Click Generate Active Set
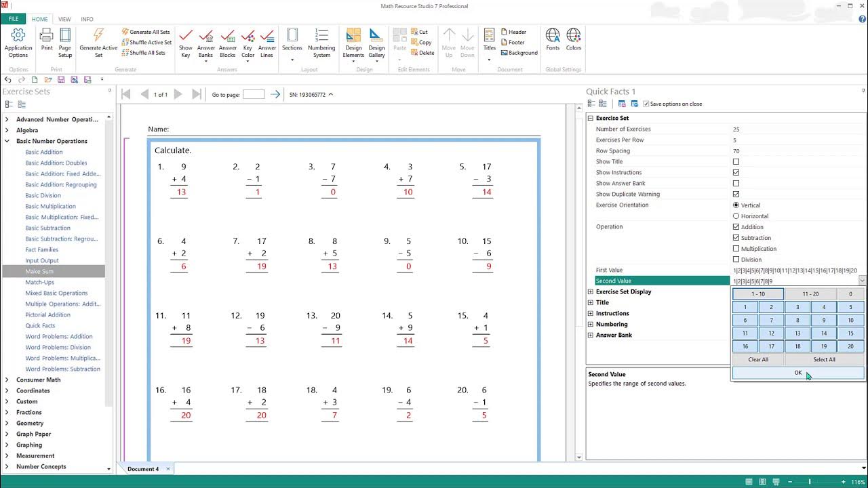Image resolution: width=868 pixels, height=488 pixels. click(x=98, y=43)
